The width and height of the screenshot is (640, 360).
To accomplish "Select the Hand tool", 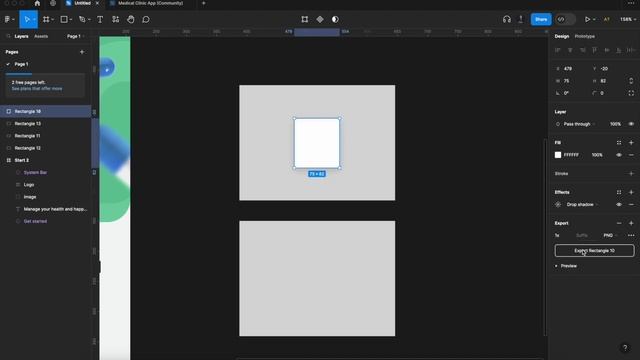I will click(x=131, y=19).
